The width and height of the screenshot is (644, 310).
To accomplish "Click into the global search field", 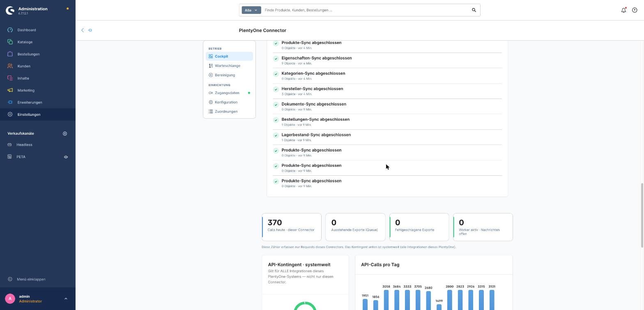I will pos(366,10).
